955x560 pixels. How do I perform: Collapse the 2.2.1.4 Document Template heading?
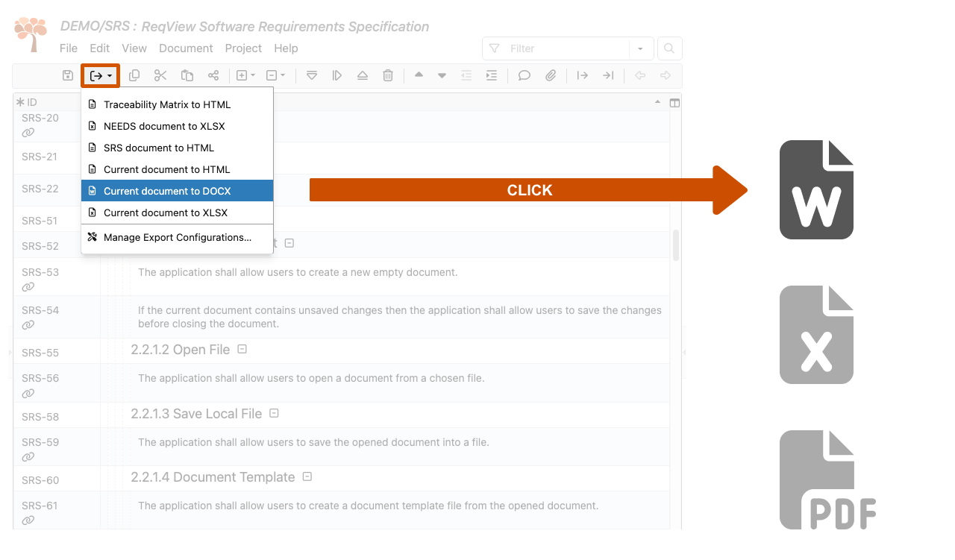tap(306, 476)
